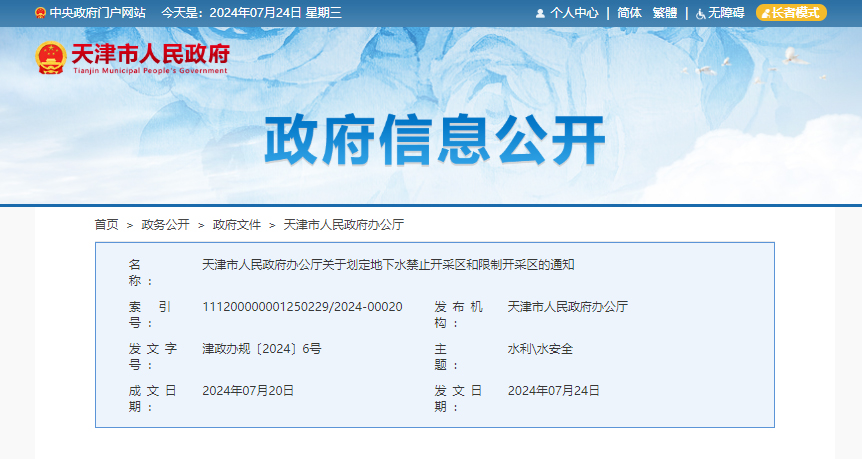Click the index number 11120000001250229/2024-00020
The width and height of the screenshot is (862, 459).
[302, 307]
